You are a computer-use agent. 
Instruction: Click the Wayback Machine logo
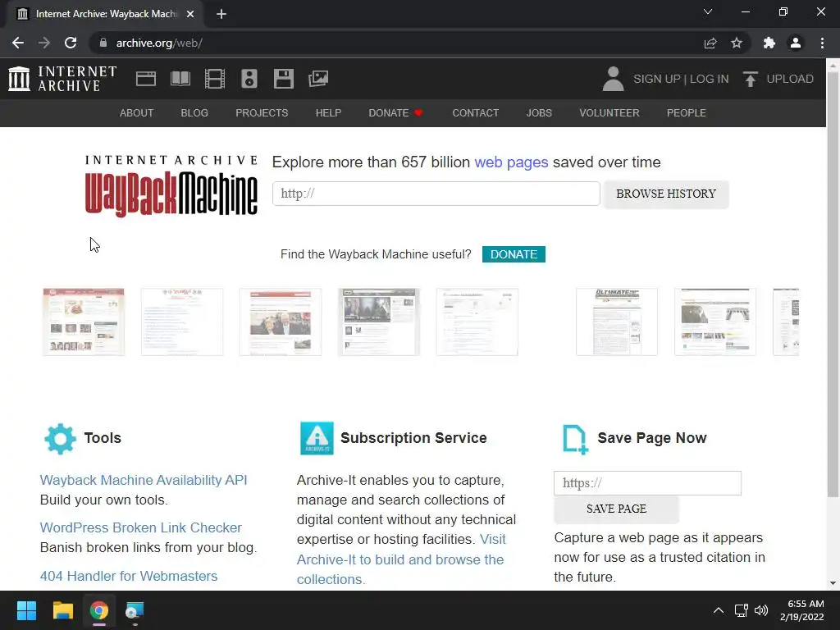[171, 185]
